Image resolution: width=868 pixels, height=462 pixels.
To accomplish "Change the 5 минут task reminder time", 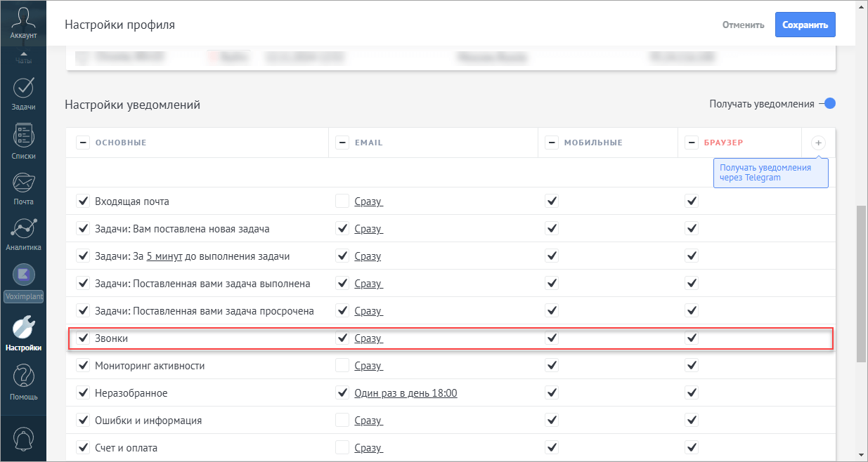I will [x=164, y=256].
